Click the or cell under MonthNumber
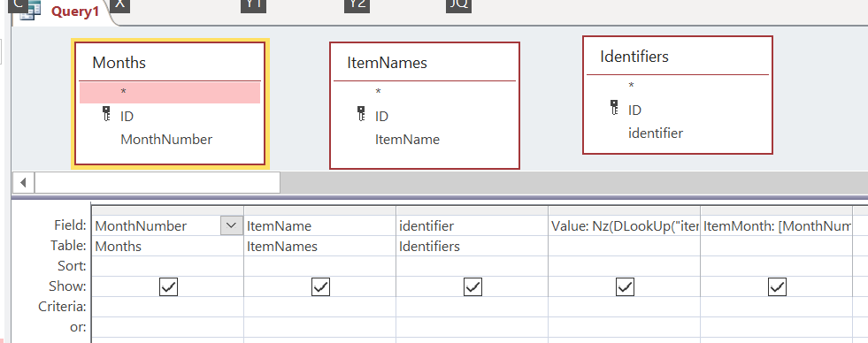 (168, 327)
